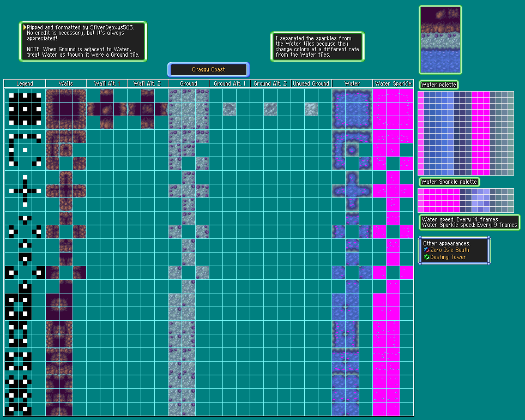This screenshot has height=420, width=525.
Task: Click the icon beside Zero Isle South
Action: (x=426, y=250)
